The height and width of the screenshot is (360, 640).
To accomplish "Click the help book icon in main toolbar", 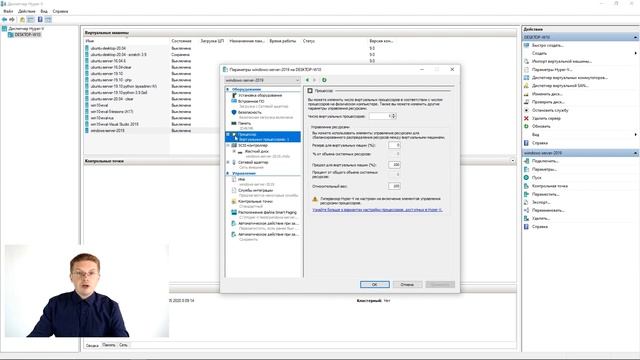I will pyautogui.click(x=40, y=20).
